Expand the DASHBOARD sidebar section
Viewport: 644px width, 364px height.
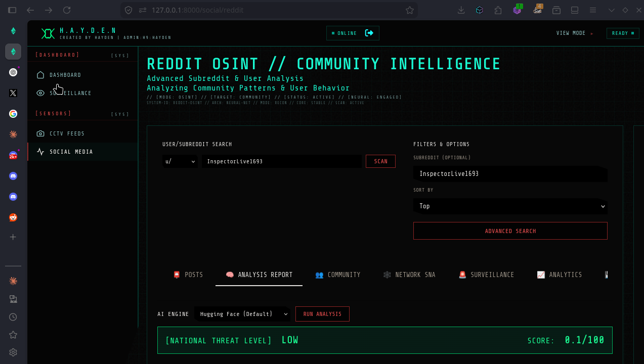click(x=82, y=55)
